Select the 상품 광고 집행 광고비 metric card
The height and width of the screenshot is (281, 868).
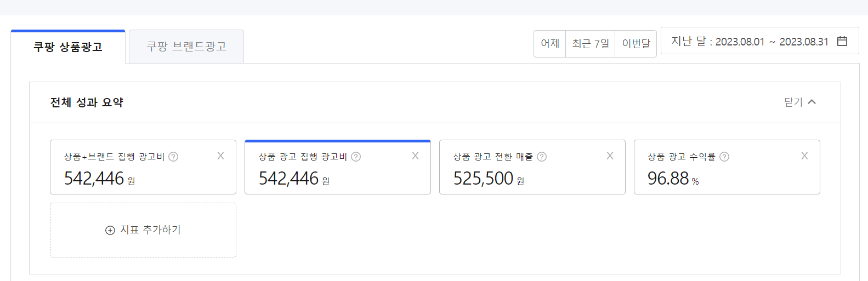pyautogui.click(x=338, y=167)
